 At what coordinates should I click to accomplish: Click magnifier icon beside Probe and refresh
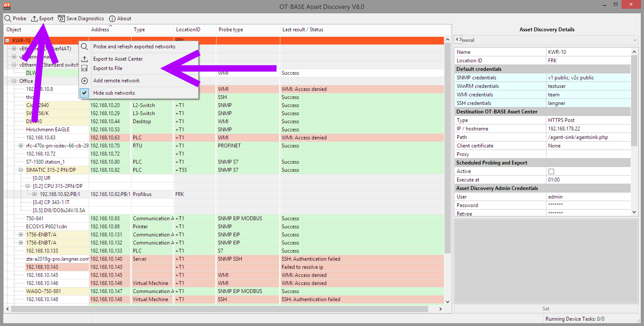(85, 47)
